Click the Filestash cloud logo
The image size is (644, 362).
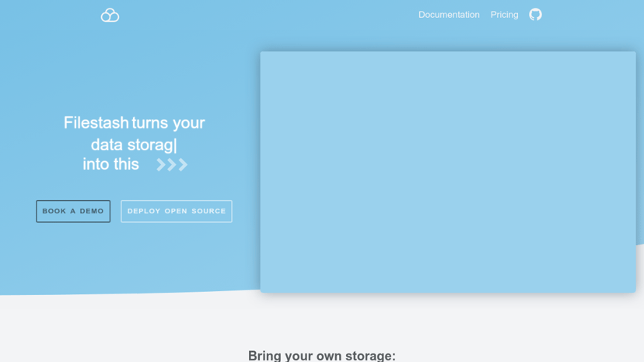click(110, 16)
